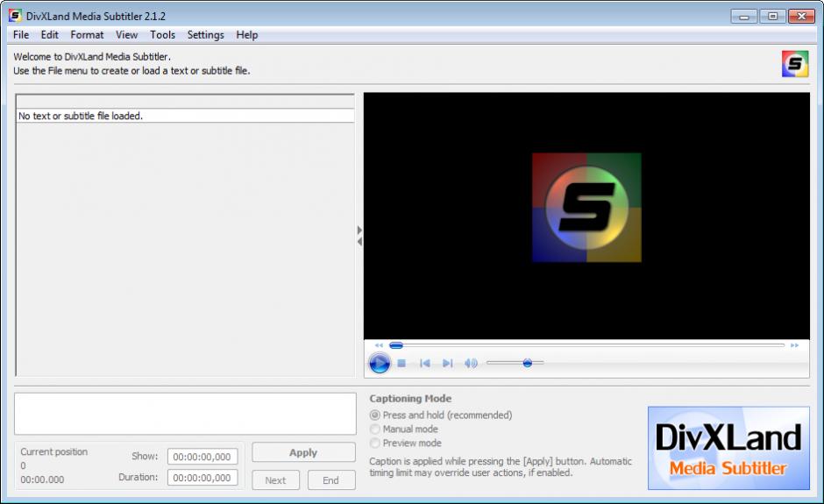The width and height of the screenshot is (824, 504).
Task: Click the DivXLand Media Subtitler banner
Action: (x=728, y=448)
